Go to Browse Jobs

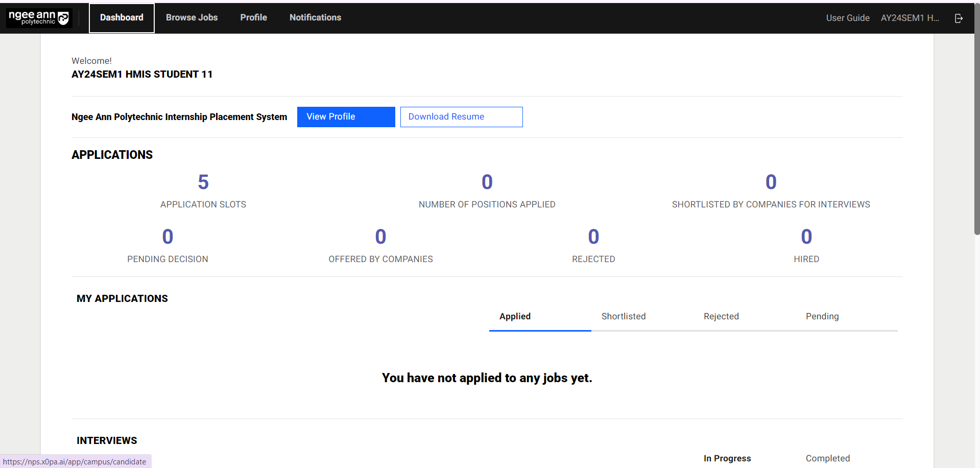(192, 18)
